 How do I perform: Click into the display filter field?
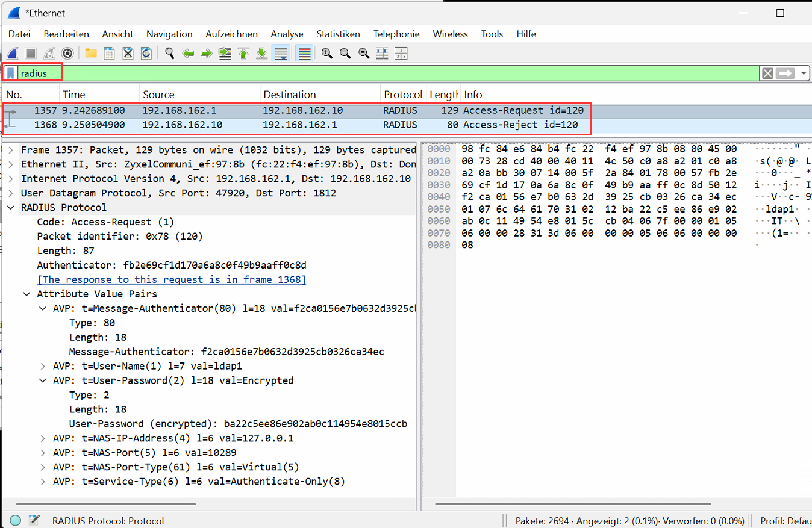tap(389, 73)
